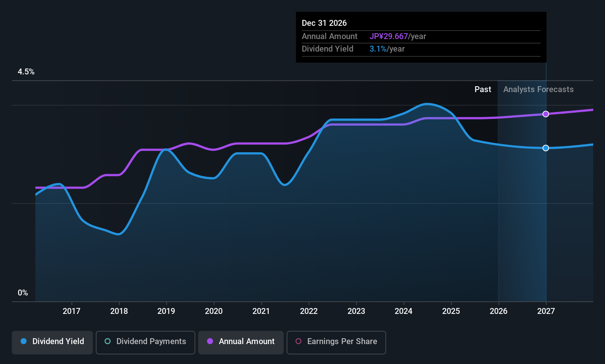605x364 pixels.
Task: Select the 2017 x-axis label
Action: click(x=71, y=311)
